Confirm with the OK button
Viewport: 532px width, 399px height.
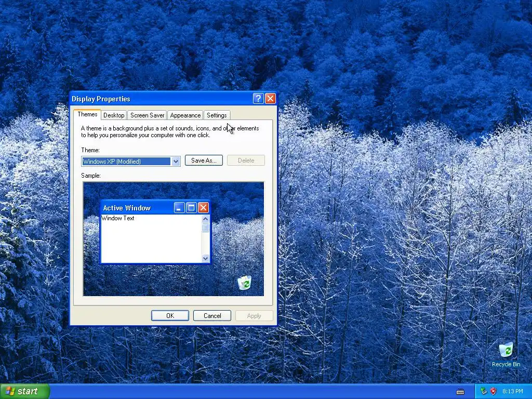click(x=170, y=315)
